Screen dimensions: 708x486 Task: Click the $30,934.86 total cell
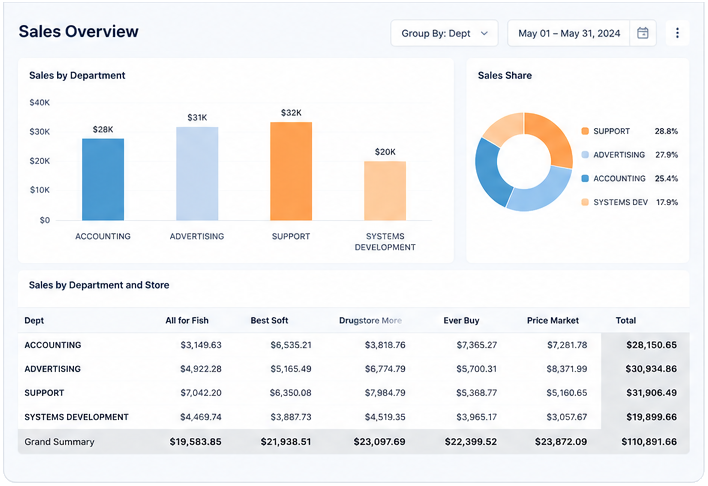point(651,369)
